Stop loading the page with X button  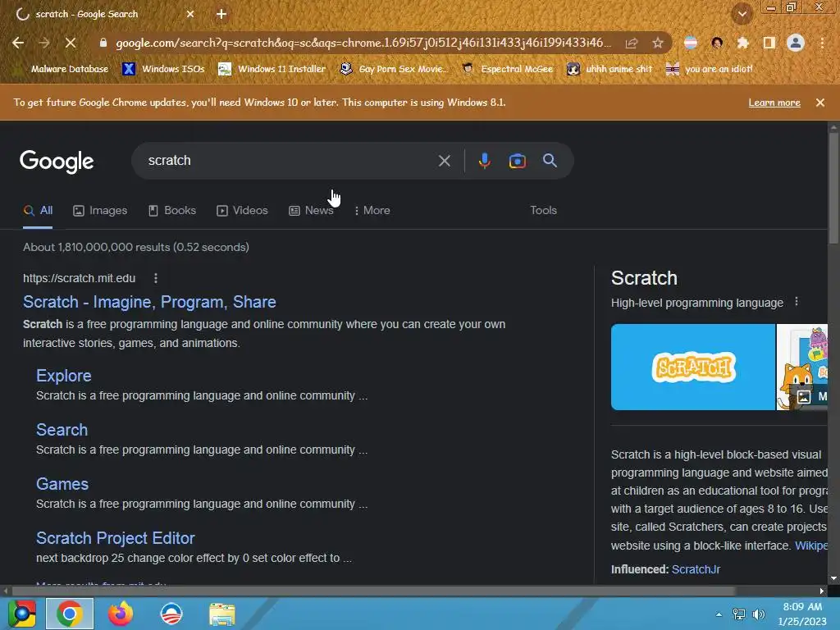pos(71,43)
